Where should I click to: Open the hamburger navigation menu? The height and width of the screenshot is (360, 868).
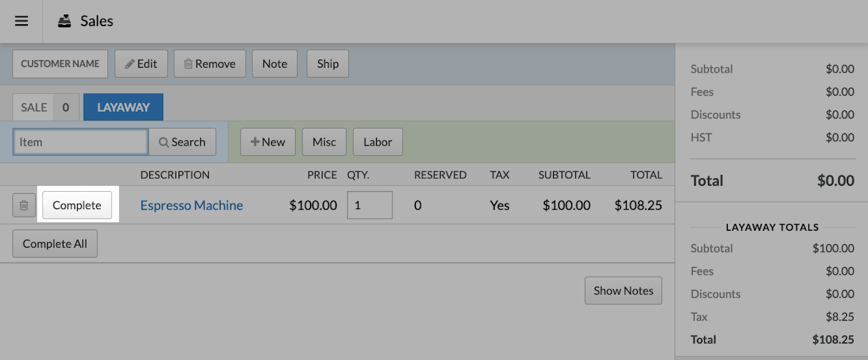tap(21, 20)
